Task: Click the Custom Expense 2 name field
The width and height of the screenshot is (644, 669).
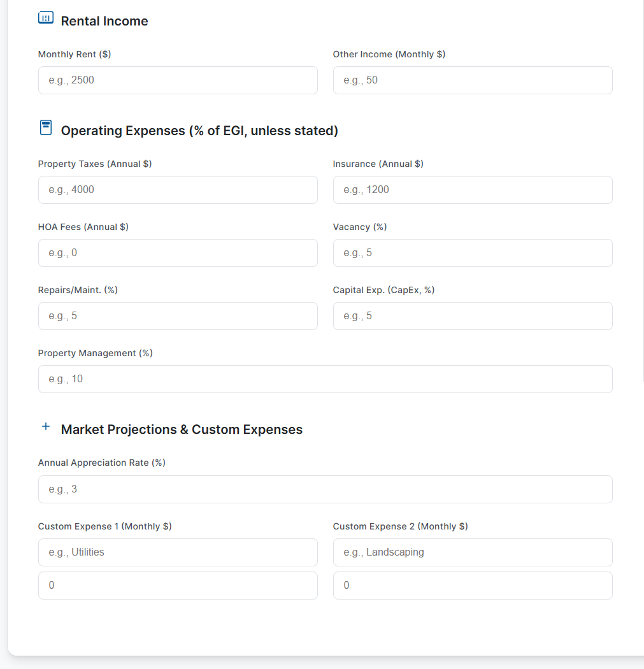Action: coord(473,552)
